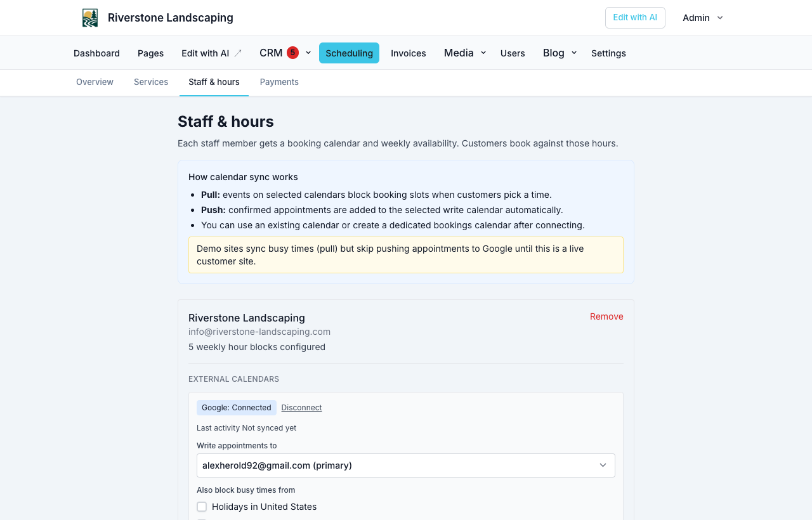Click the Last activity Not synced yet text
Screen dimensions: 812x520
coord(246,428)
